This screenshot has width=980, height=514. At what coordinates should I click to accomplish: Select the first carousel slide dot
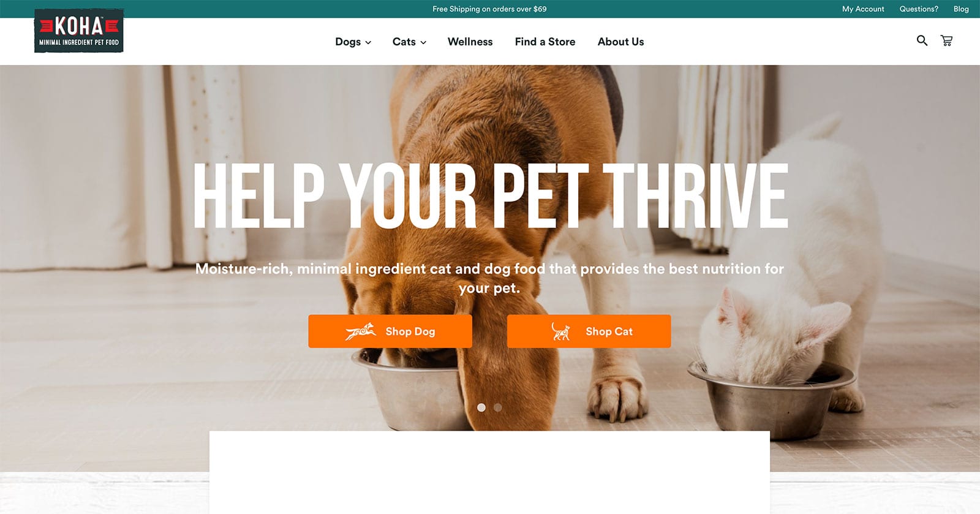pos(481,407)
